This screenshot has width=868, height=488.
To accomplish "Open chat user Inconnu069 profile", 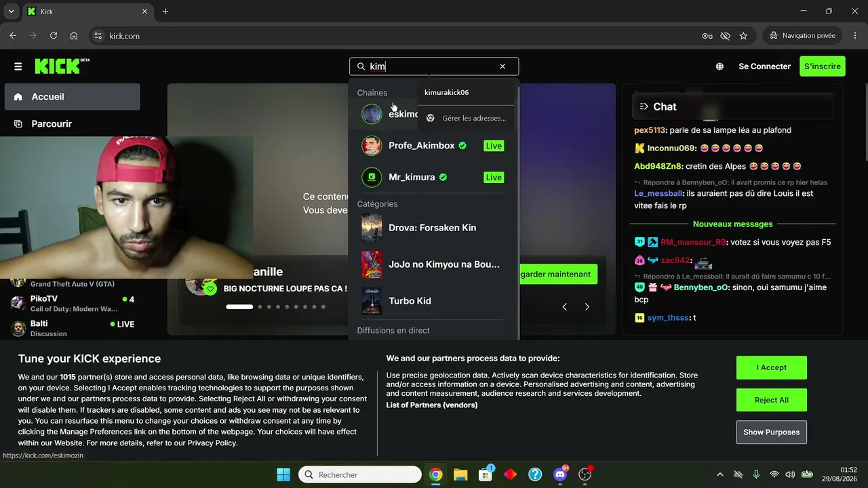I will tap(671, 148).
